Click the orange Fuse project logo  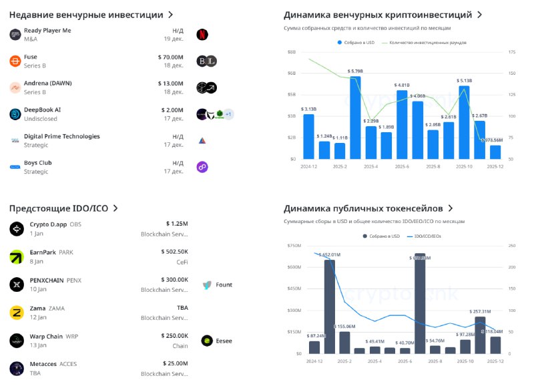coord(15,61)
